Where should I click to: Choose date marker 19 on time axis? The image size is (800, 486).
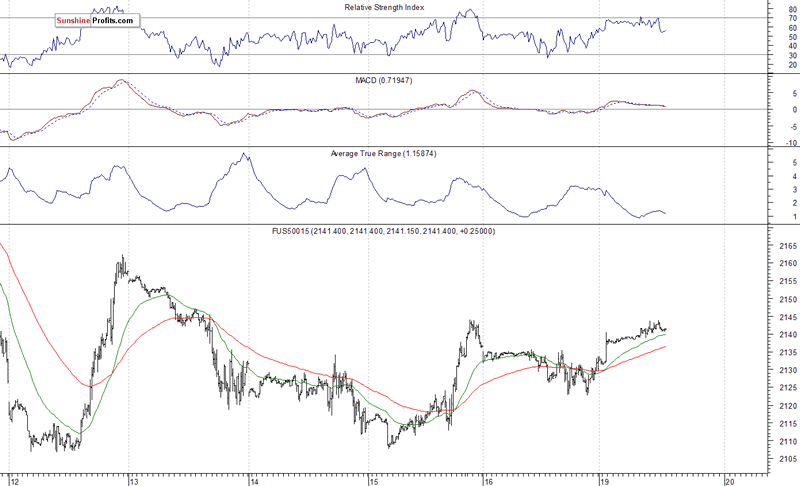point(603,479)
